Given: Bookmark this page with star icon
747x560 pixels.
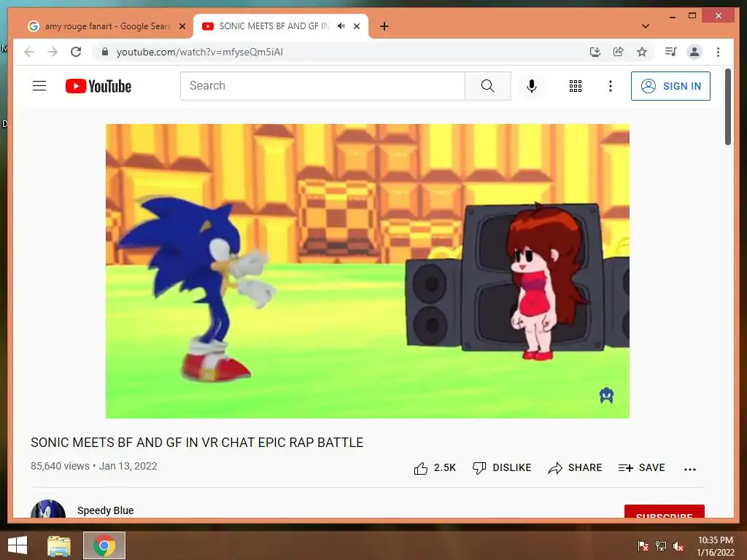Looking at the screenshot, I should [642, 52].
